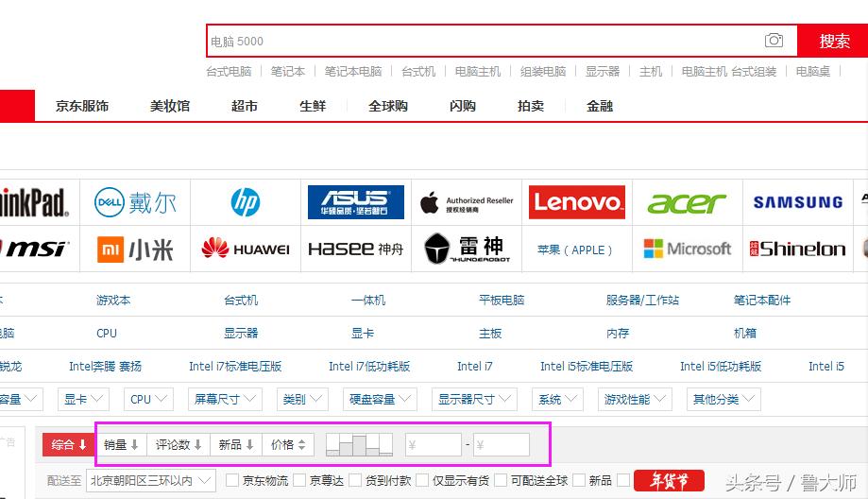Viewport: 868px width, 499px height.
Task: Pick the Lenovo brand logo
Action: point(577,202)
